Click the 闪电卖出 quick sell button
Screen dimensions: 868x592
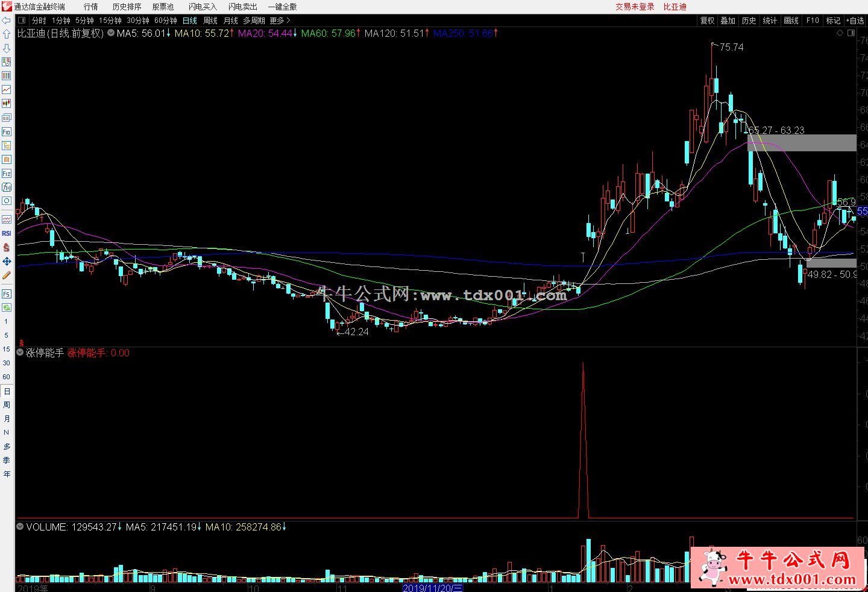[243, 7]
